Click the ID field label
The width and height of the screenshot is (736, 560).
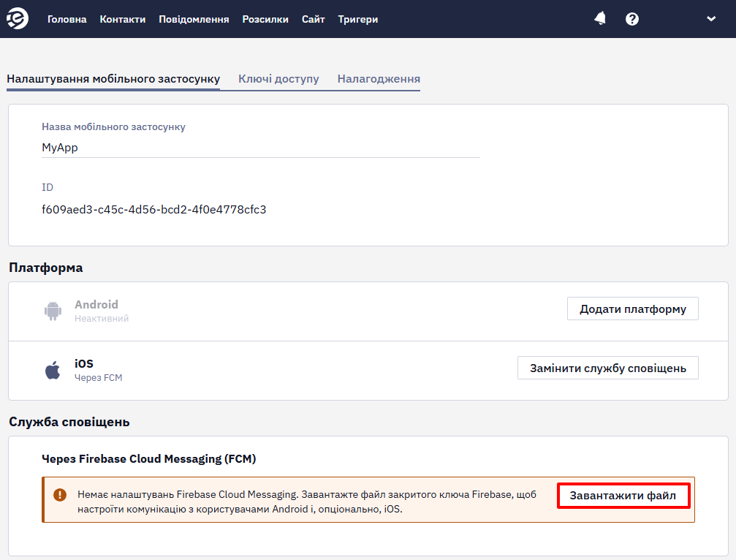point(48,187)
